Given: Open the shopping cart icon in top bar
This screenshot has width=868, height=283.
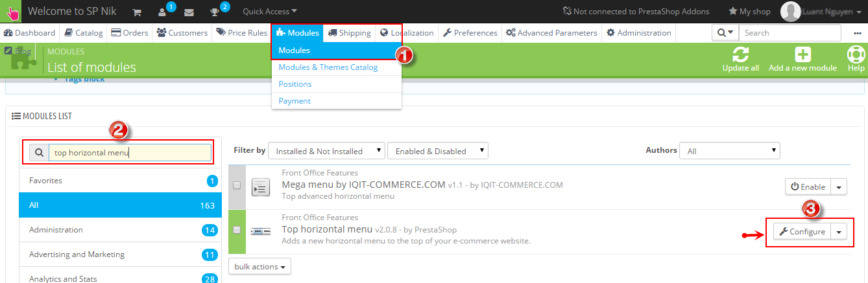Looking at the screenshot, I should 137,12.
